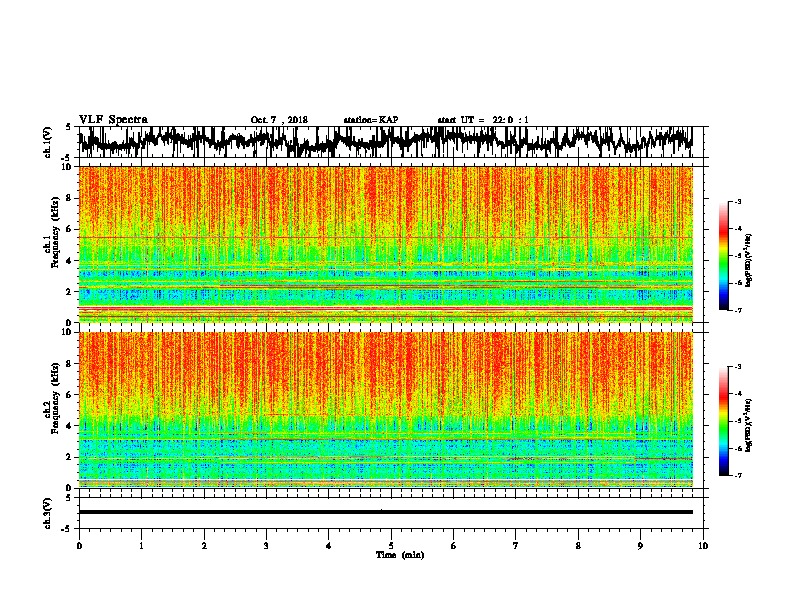Click time axis tick label "9"

640,546
